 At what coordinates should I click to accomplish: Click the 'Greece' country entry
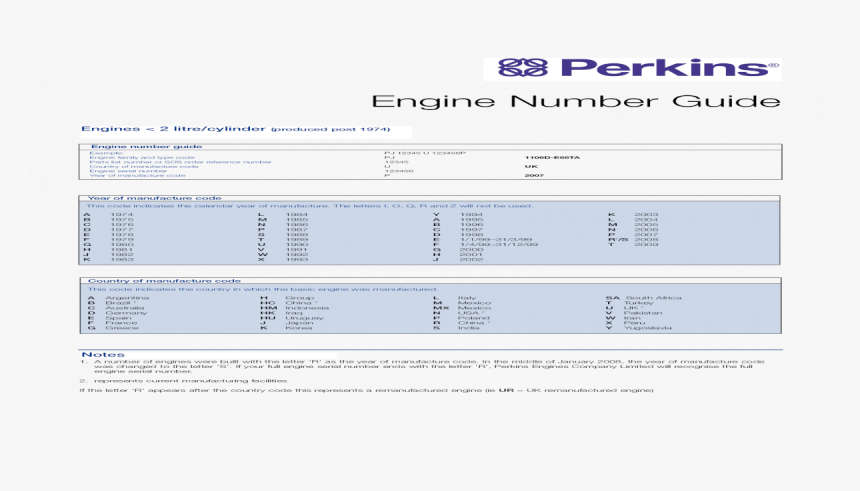[x=122, y=328]
